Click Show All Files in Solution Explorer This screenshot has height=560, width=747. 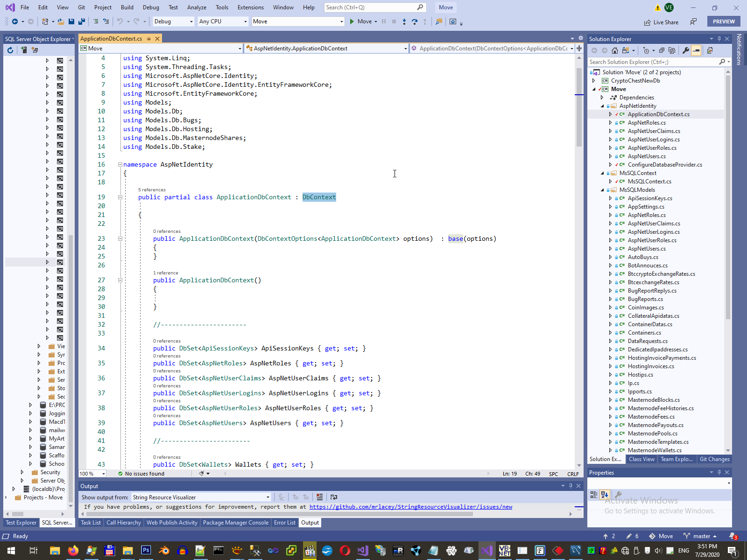point(672,50)
